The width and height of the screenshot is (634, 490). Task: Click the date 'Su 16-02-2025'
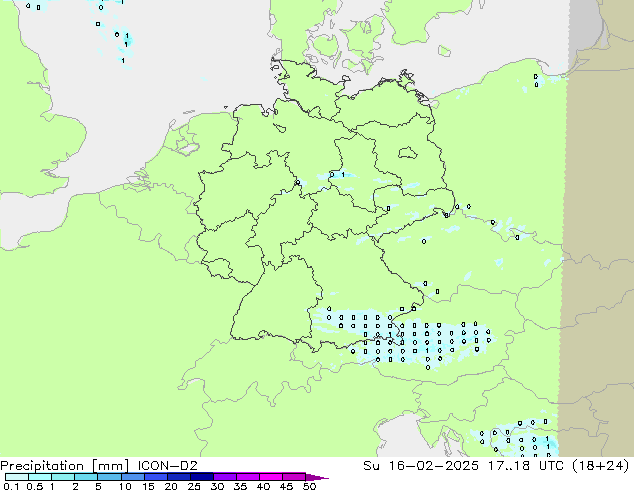point(421,466)
